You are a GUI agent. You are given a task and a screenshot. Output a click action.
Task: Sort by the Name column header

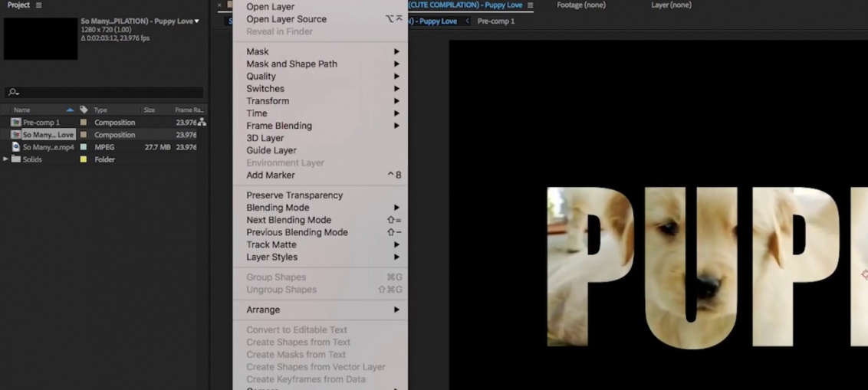click(22, 110)
